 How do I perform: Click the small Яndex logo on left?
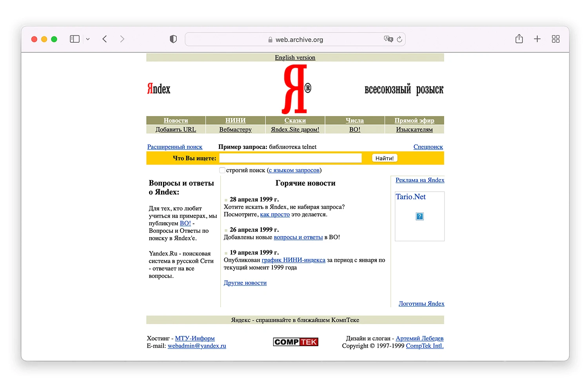tap(159, 89)
